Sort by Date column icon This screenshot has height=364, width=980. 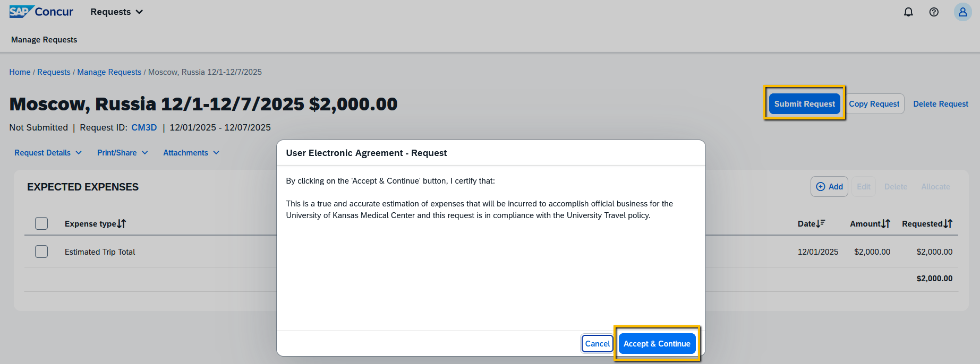(821, 224)
